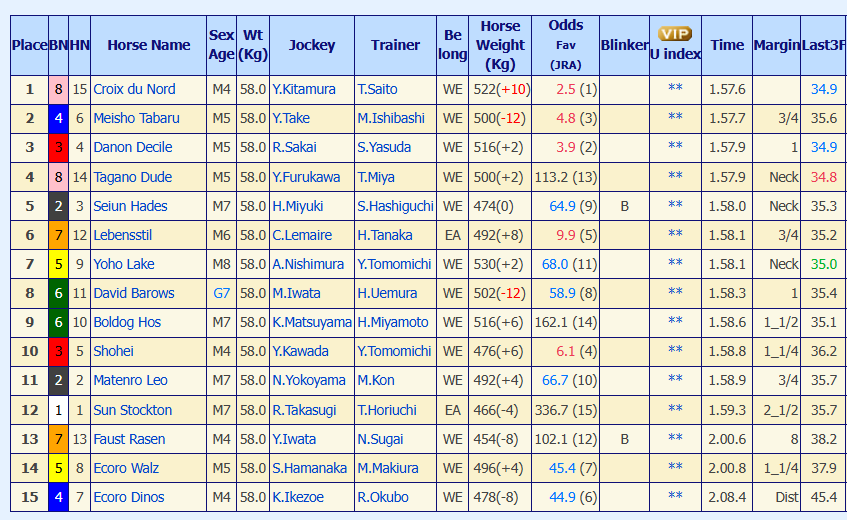Open jockey Y.Kitamura profile
Viewport: 847px width, 520px height.
(304, 89)
